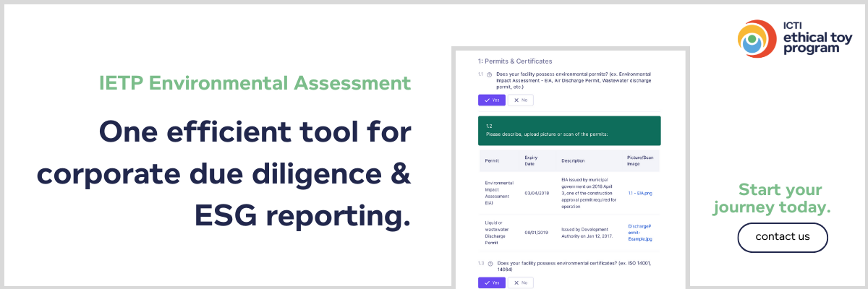Click the EIA issued by municipal government description

[589, 193]
